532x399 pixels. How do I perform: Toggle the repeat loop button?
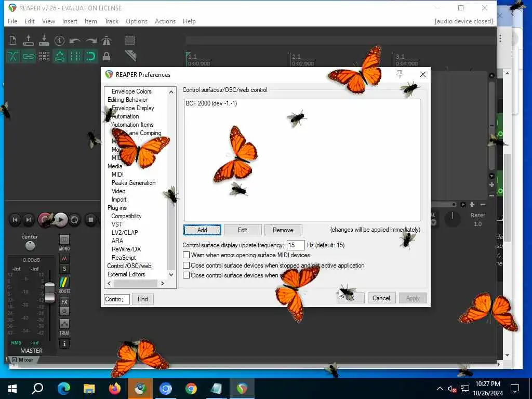(x=75, y=220)
